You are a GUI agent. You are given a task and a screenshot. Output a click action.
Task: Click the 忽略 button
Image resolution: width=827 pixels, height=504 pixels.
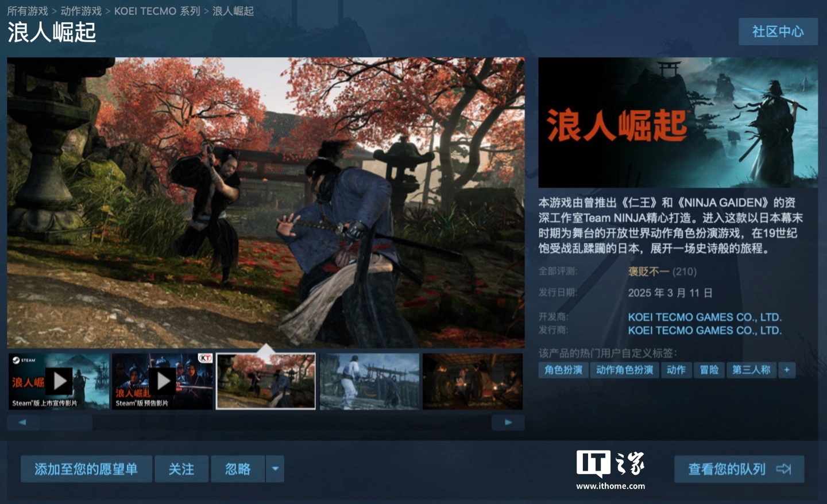tap(238, 469)
